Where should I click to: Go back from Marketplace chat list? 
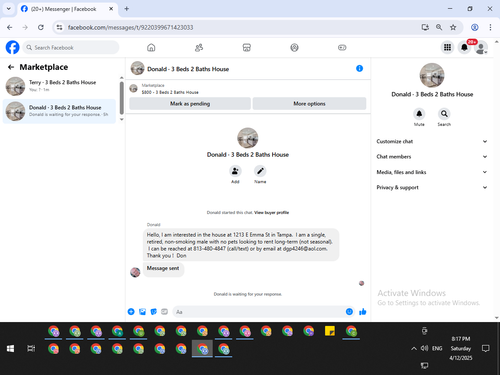click(11, 67)
